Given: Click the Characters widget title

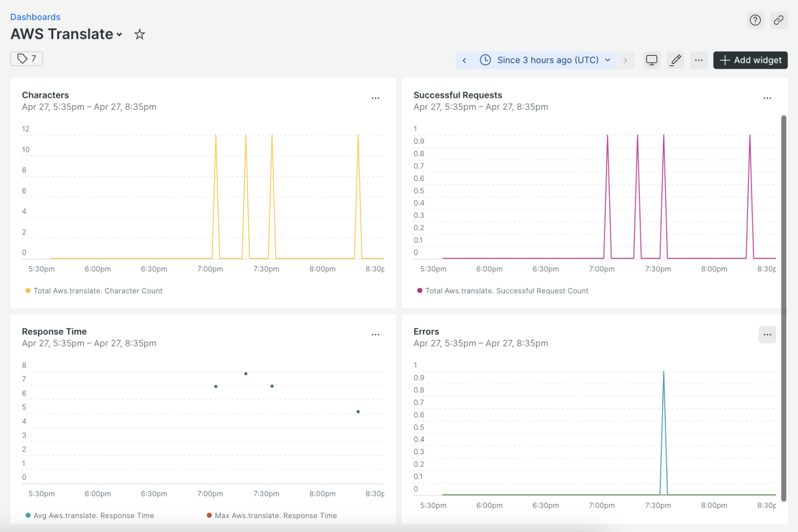Looking at the screenshot, I should (45, 95).
